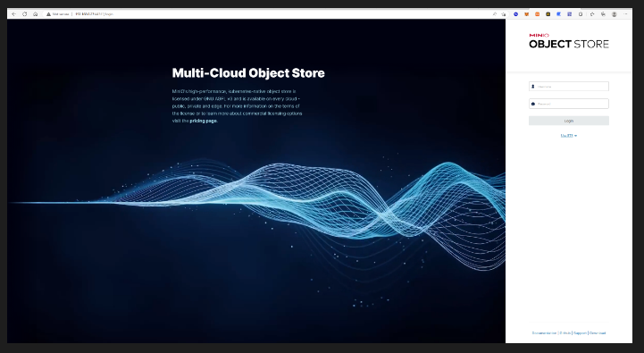Click the sync refresh toolbar icon
This screenshot has height=353, width=644.
[592, 14]
